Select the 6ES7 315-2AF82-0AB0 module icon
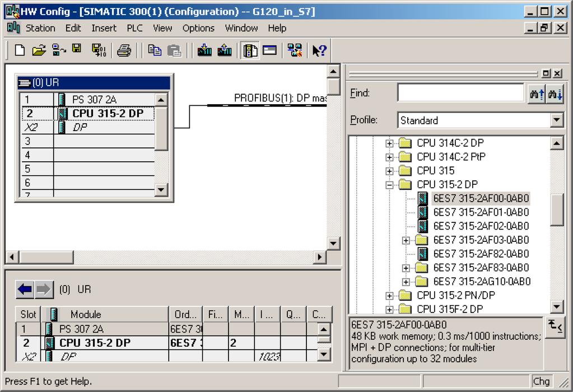573x392 pixels. pos(423,254)
